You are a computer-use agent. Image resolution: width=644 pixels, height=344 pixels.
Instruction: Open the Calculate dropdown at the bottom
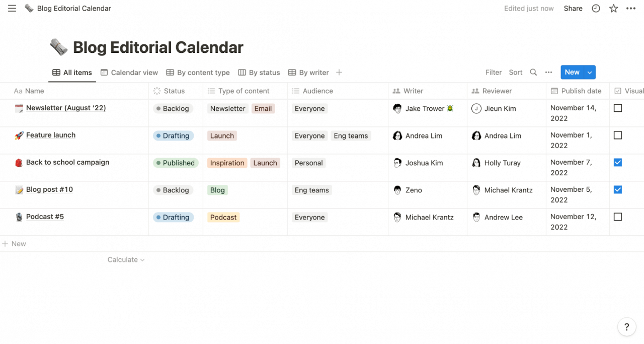[125, 259]
